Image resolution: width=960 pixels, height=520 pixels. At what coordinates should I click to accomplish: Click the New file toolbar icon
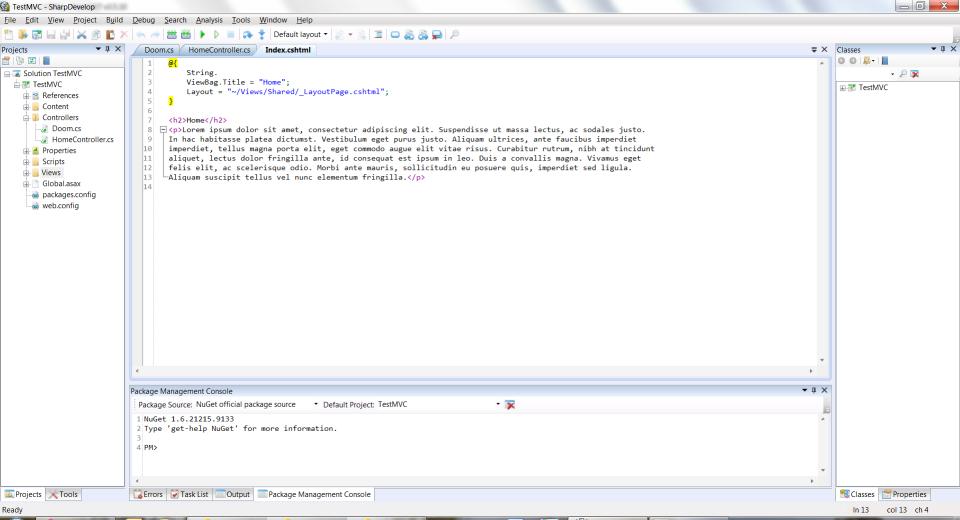click(9, 35)
